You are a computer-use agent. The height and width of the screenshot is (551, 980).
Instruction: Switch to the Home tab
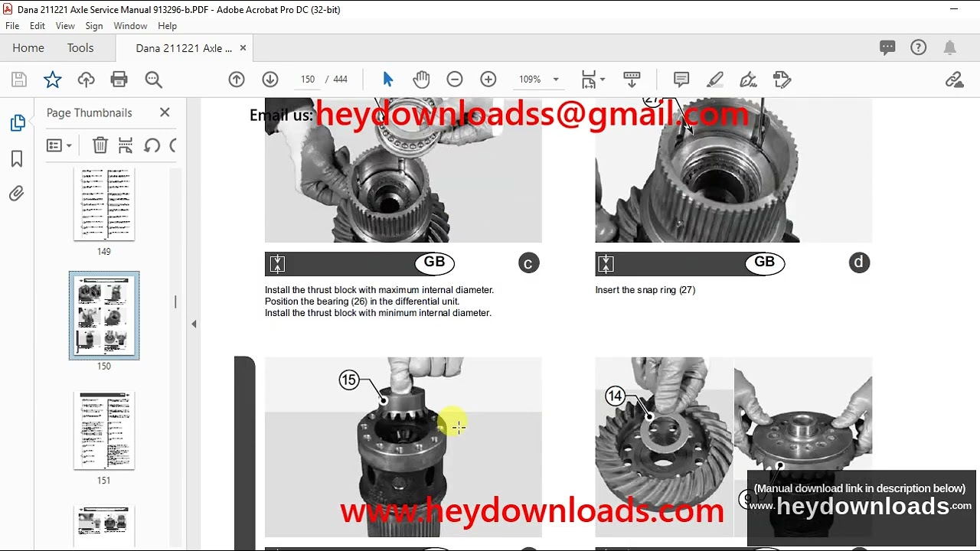coord(28,47)
